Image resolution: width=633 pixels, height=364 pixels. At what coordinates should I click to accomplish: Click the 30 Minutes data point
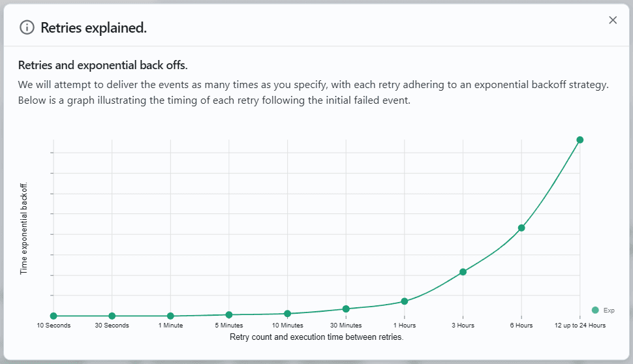pos(346,309)
